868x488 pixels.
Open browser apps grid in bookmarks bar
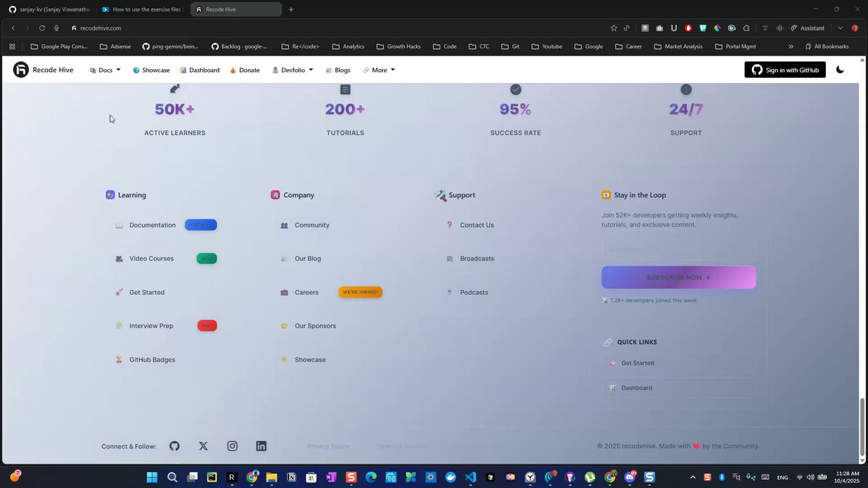(x=12, y=47)
